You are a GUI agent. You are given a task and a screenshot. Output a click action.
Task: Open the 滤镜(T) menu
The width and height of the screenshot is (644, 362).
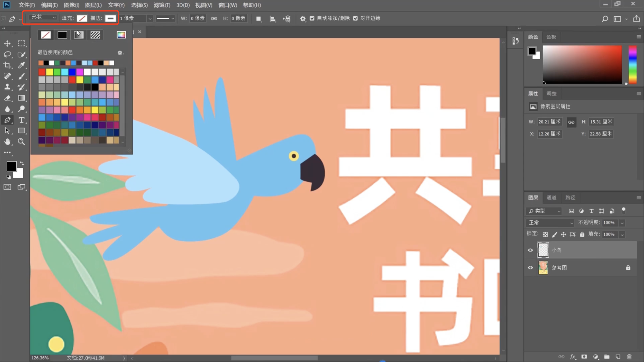tap(162, 5)
